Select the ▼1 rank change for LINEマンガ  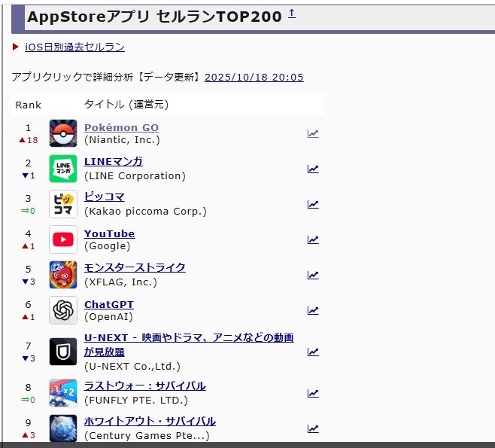point(29,175)
